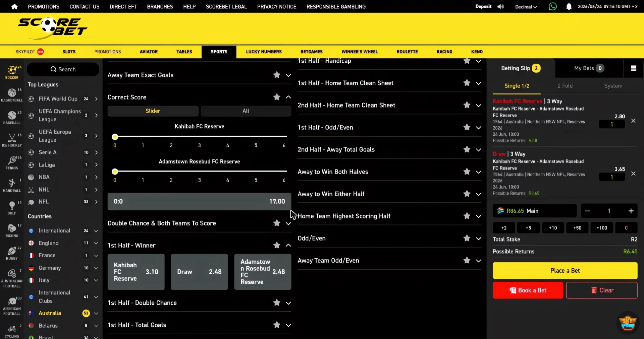Click the Deposit link
644x339 pixels.
pos(483,6)
